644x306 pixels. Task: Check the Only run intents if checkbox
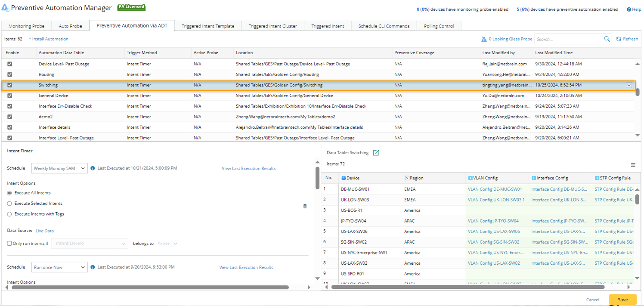pos(9,244)
